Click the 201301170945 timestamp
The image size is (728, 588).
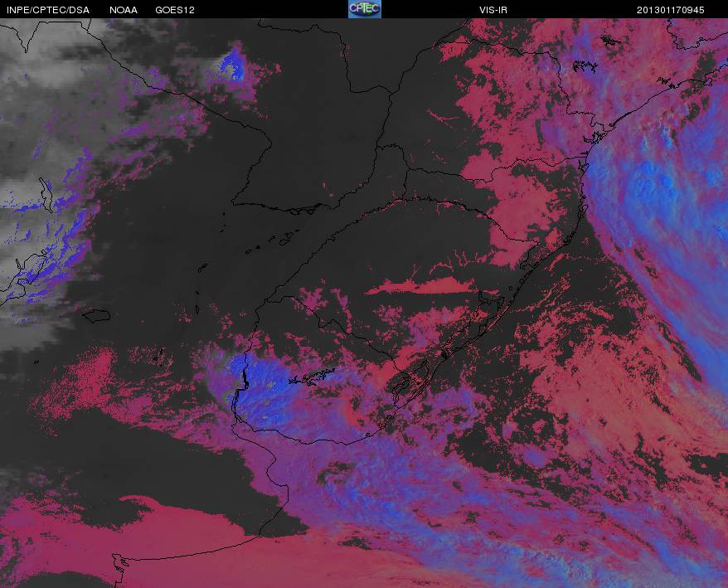coord(670,10)
